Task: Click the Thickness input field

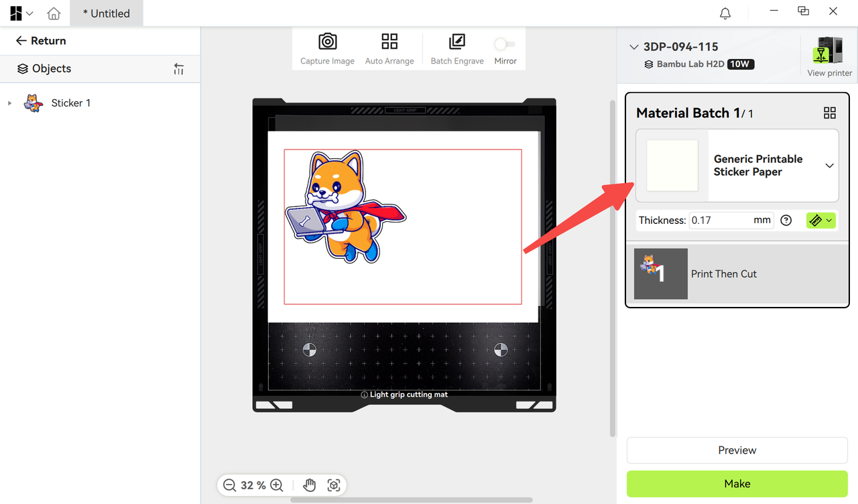Action: click(731, 220)
